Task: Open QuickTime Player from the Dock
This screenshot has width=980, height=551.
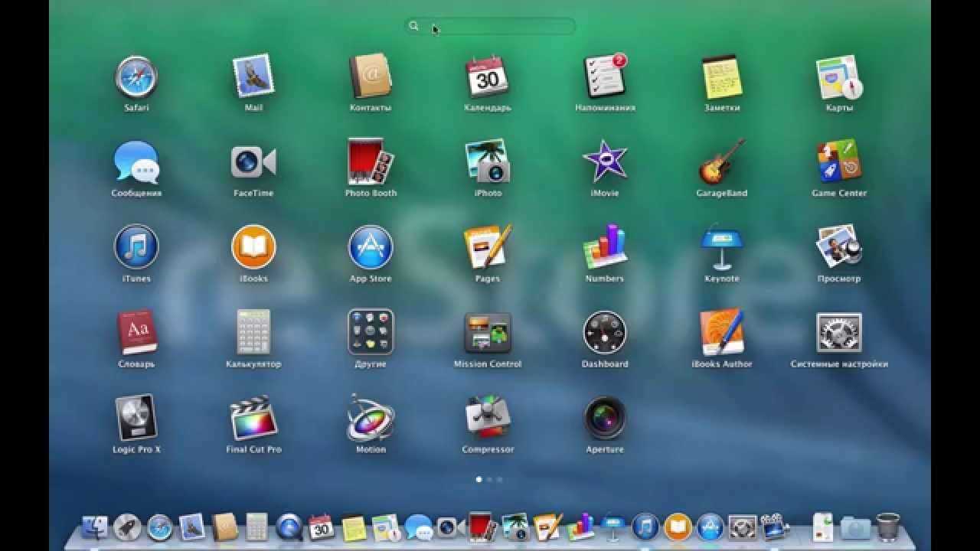Action: [x=289, y=527]
